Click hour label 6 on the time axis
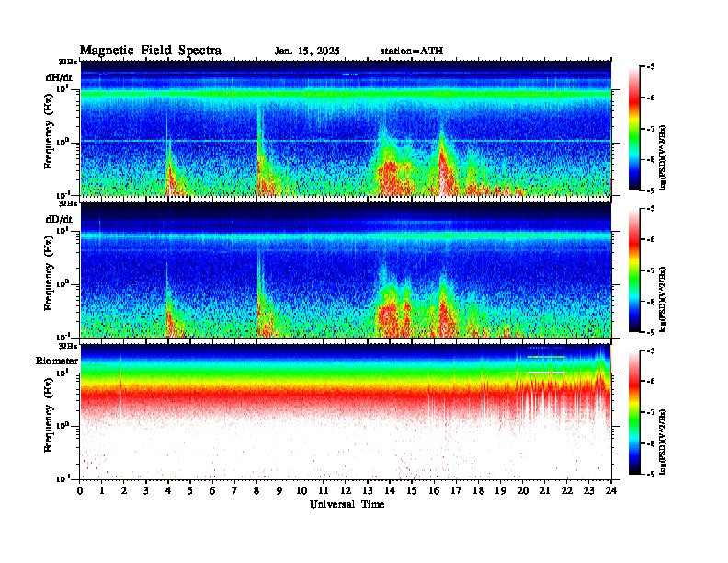This screenshot has width=728, height=563. pyautogui.click(x=212, y=490)
